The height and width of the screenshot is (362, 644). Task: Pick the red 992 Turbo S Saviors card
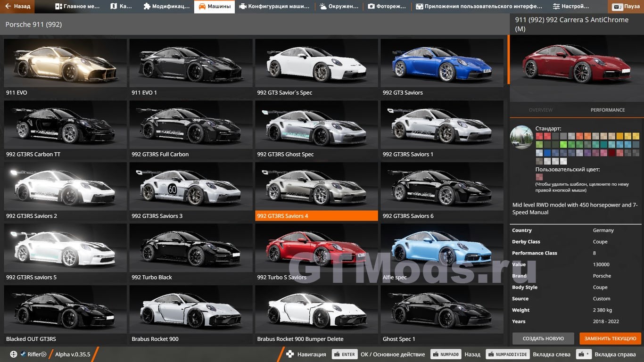316,253
